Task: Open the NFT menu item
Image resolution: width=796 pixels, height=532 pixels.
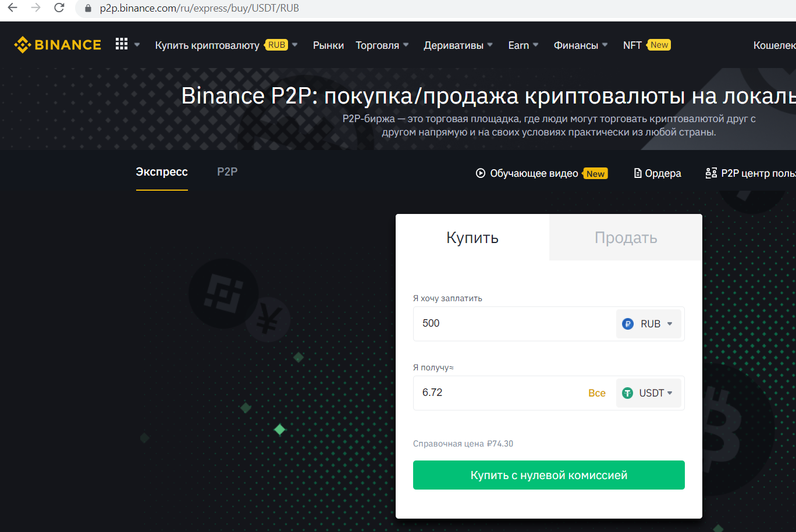Action: (632, 45)
